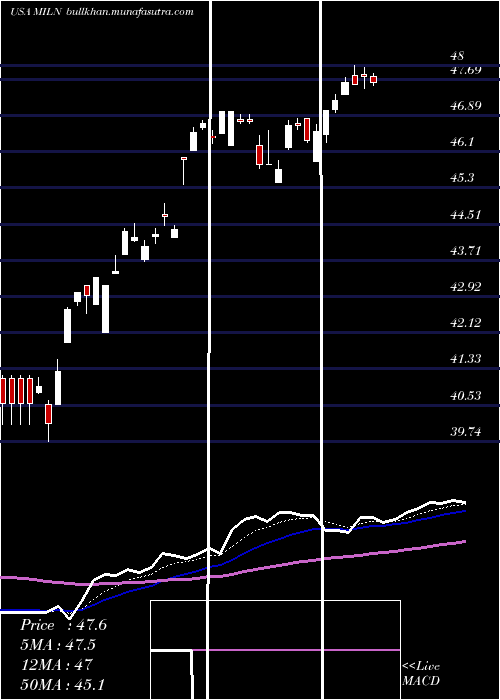Click the 50MA 45.1 legend entry

(x=62, y=684)
